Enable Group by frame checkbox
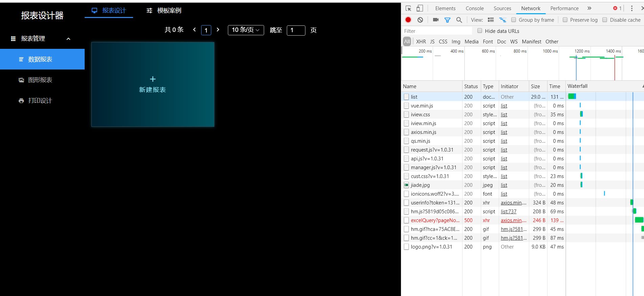This screenshot has width=644, height=296. coord(514,20)
